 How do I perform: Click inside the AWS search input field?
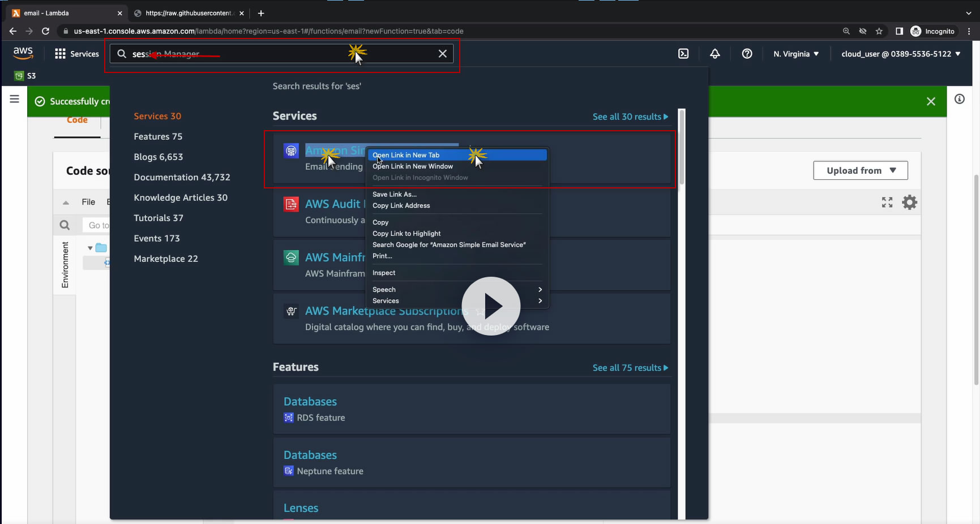[x=281, y=54]
